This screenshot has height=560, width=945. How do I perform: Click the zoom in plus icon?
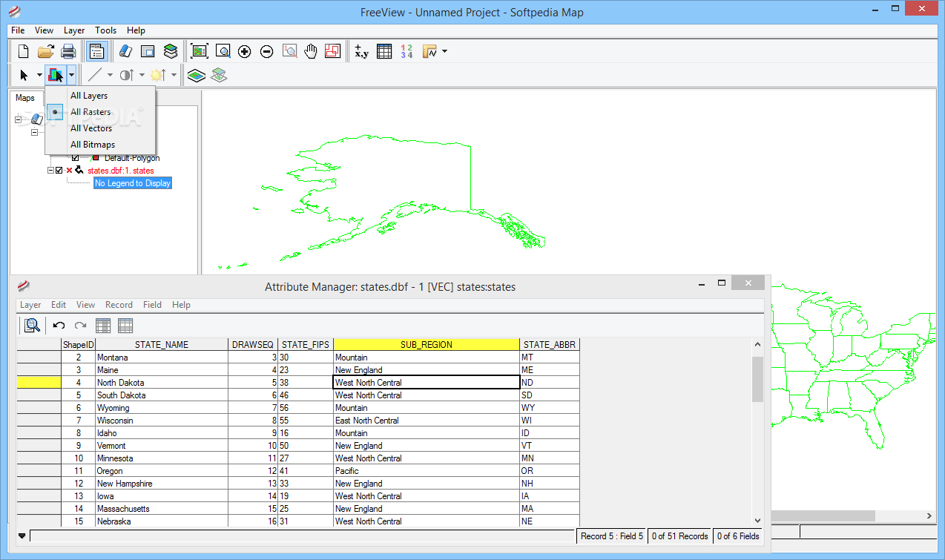245,51
